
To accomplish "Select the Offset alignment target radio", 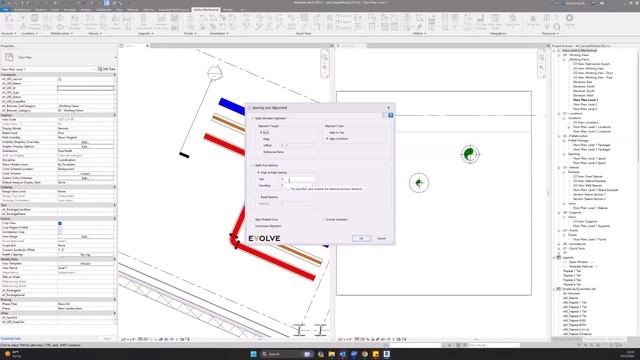I will pyautogui.click(x=261, y=145).
